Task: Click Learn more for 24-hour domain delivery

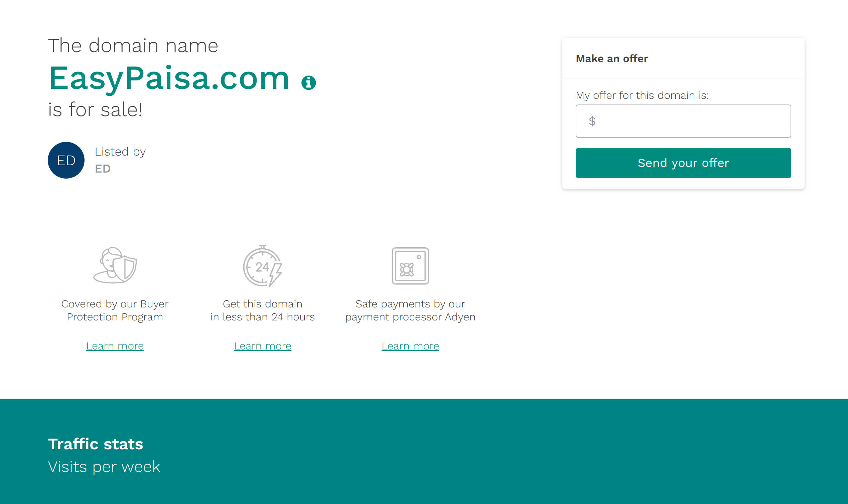Action: [262, 345]
